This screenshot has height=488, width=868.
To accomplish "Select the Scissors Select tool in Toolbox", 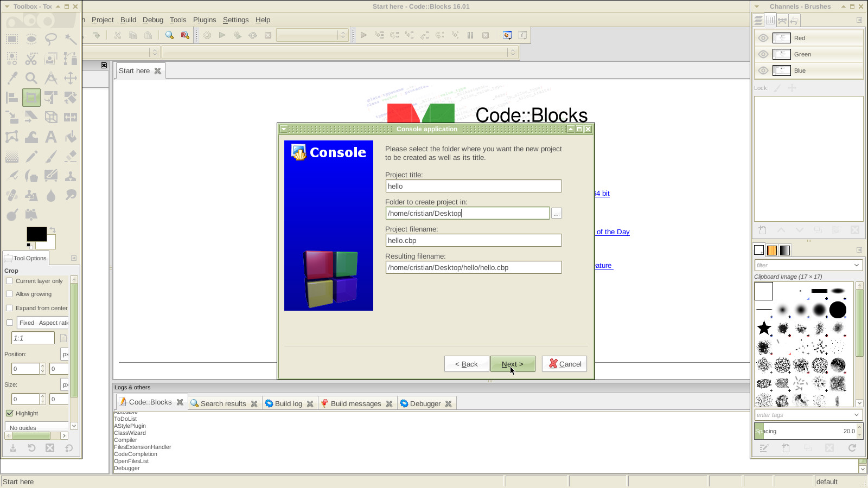I will [x=31, y=59].
